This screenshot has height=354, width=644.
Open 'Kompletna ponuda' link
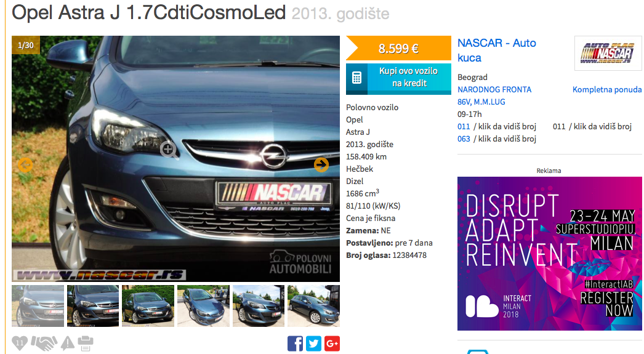pos(606,90)
